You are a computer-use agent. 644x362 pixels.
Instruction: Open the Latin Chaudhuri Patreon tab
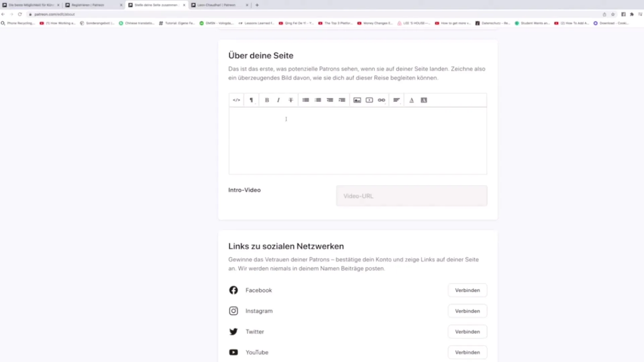[217, 5]
